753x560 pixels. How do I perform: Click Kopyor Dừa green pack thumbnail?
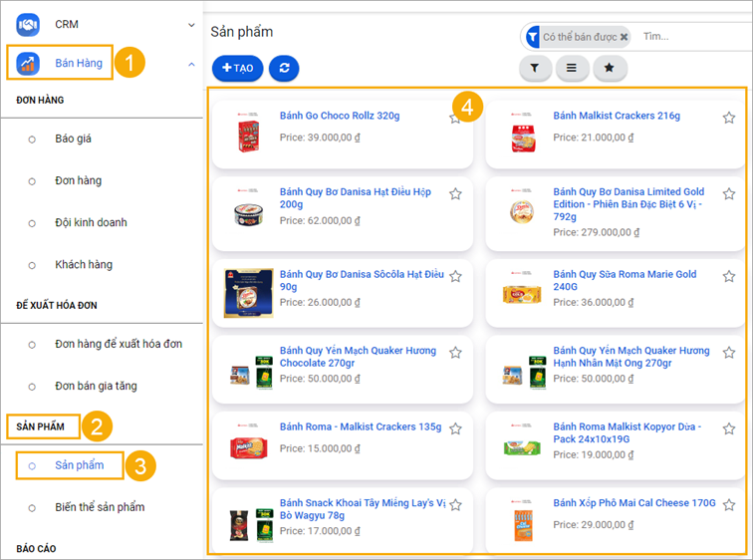tap(522, 442)
